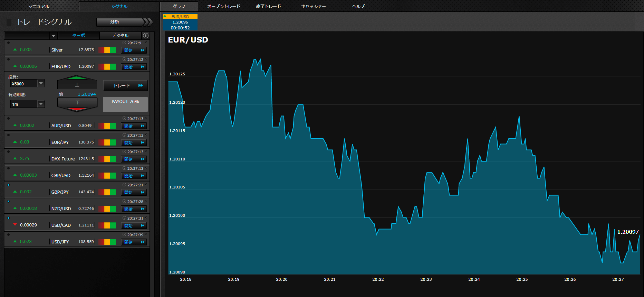Close the USD/CAD signal row
This screenshot has width=644, height=297.
coord(146,217)
